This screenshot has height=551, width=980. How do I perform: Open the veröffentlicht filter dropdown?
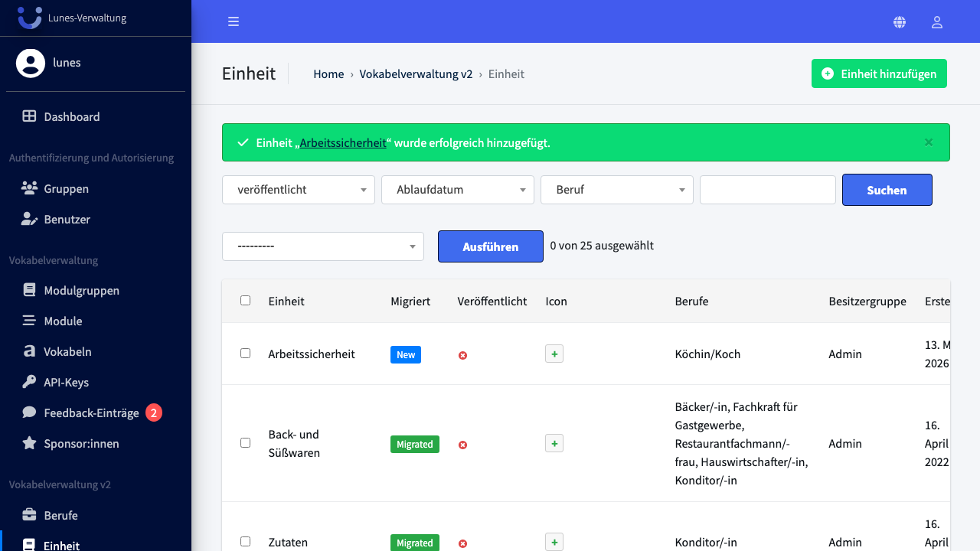tap(299, 190)
